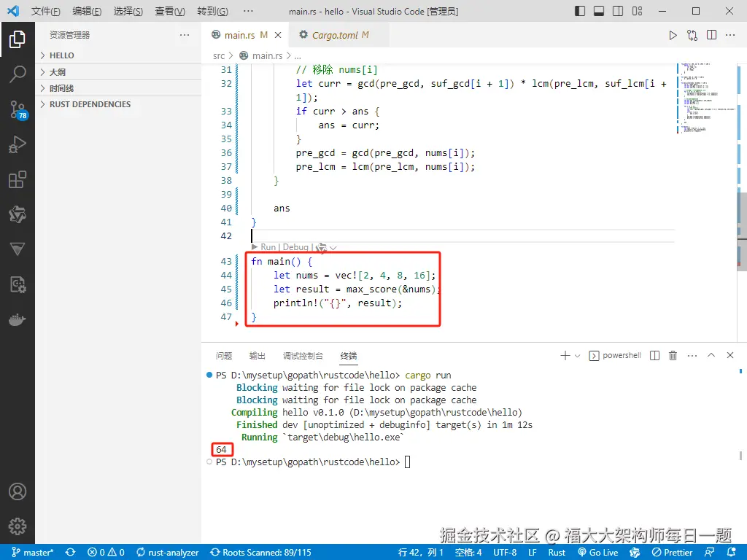Split the editor to the right
The image size is (747, 560).
point(712,35)
